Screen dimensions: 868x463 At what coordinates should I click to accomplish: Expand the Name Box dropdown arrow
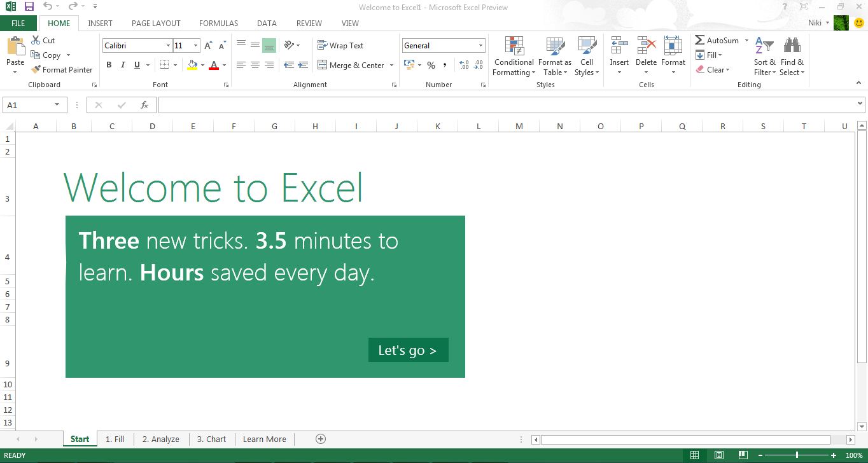(57, 105)
